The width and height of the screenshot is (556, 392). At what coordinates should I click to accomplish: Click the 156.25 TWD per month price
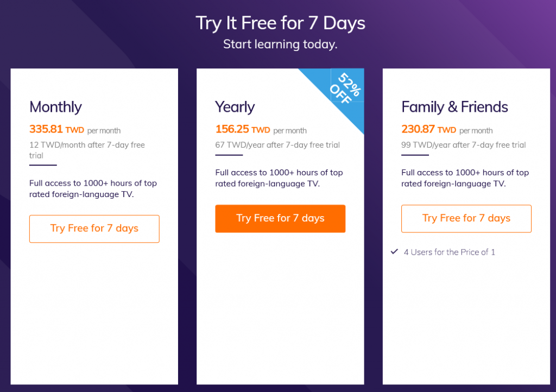tap(261, 129)
